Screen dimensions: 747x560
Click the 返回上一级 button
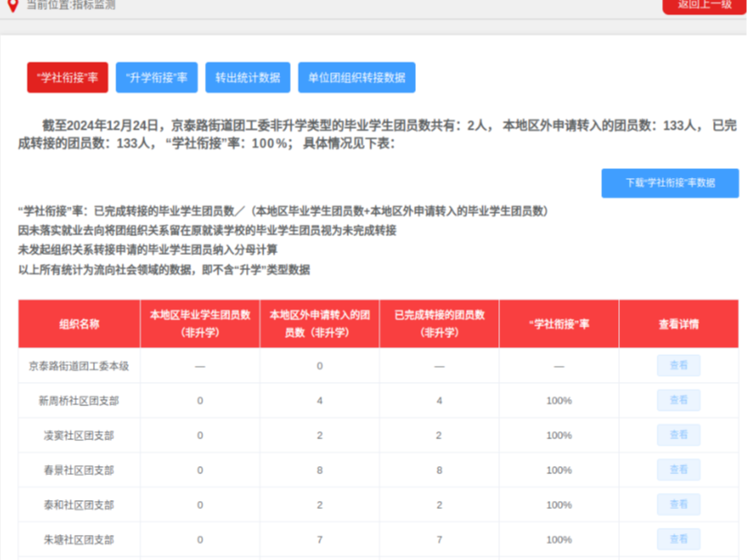coord(704,5)
